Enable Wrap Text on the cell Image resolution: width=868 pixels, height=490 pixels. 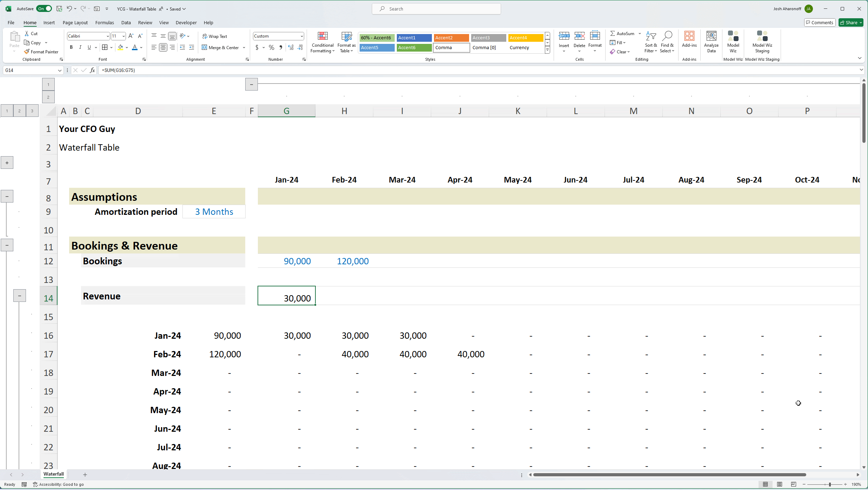[215, 36]
